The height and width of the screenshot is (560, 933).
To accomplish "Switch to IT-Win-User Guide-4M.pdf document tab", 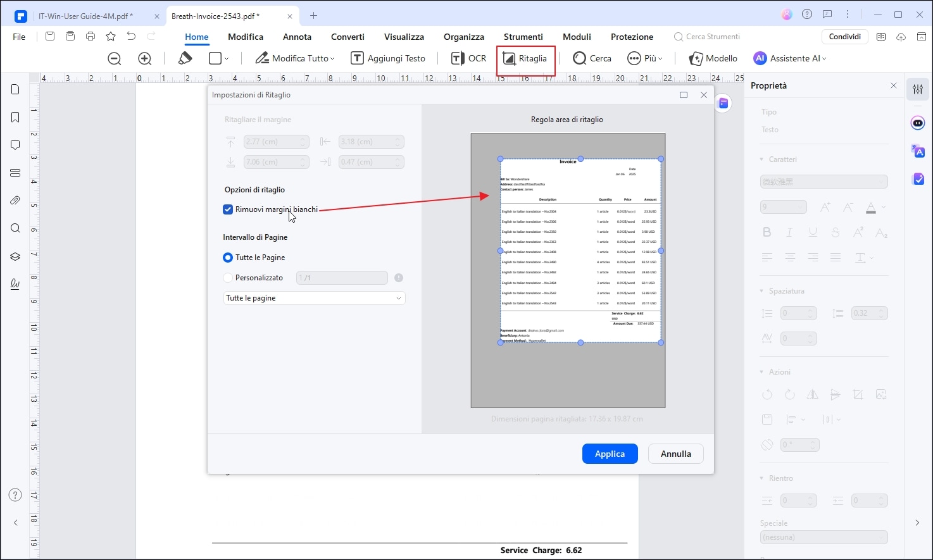I will point(85,16).
